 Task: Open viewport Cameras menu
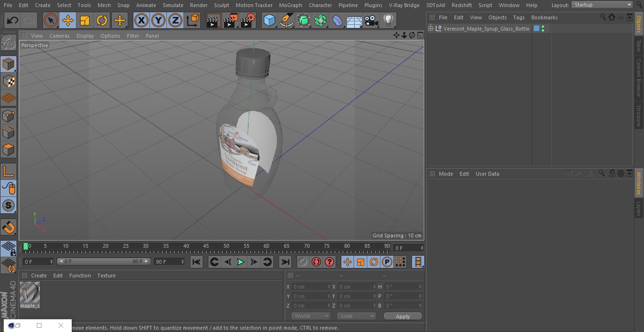click(59, 36)
